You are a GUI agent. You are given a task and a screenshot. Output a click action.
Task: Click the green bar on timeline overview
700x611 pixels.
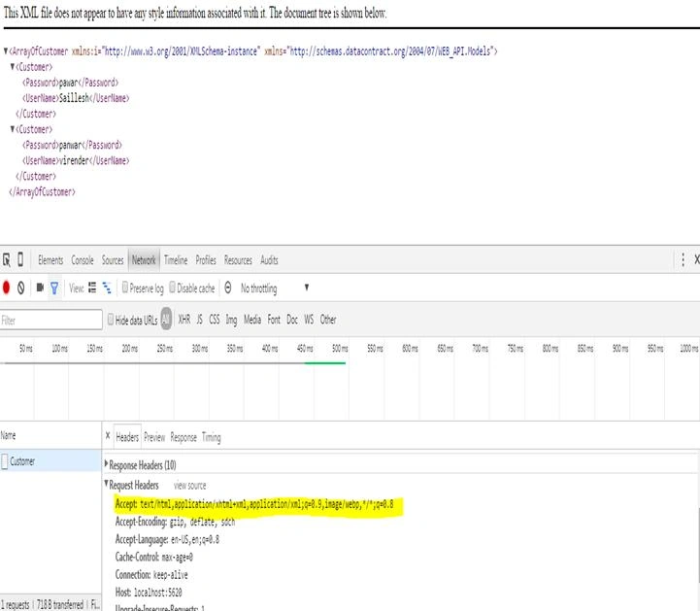pos(325,363)
